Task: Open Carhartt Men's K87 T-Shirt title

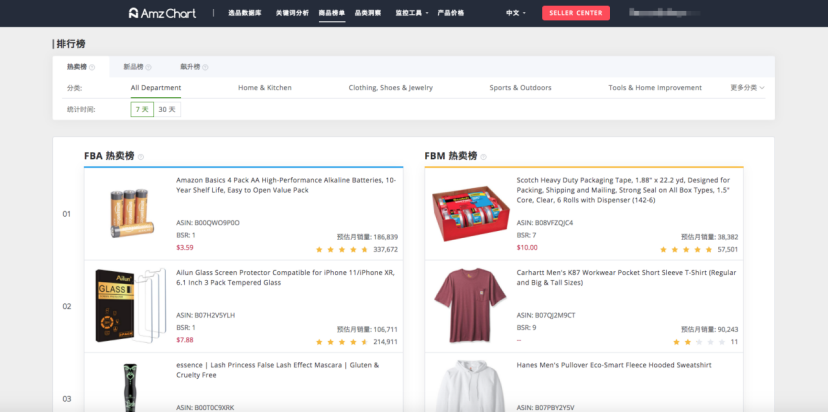Action: (x=627, y=278)
